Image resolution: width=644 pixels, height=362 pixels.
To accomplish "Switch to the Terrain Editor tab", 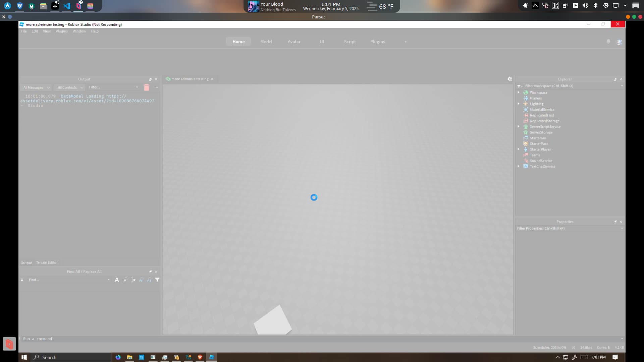I will [47, 262].
